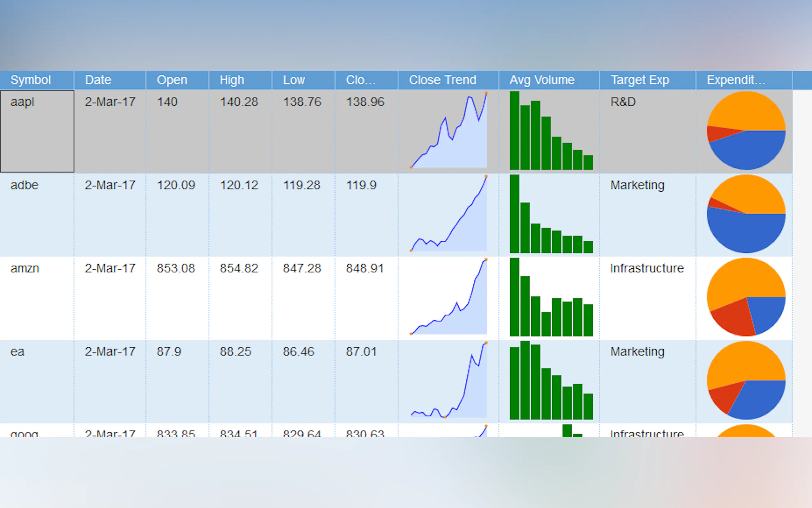Image resolution: width=812 pixels, height=508 pixels.
Task: Click the ea average volume bar chart
Action: (x=551, y=381)
